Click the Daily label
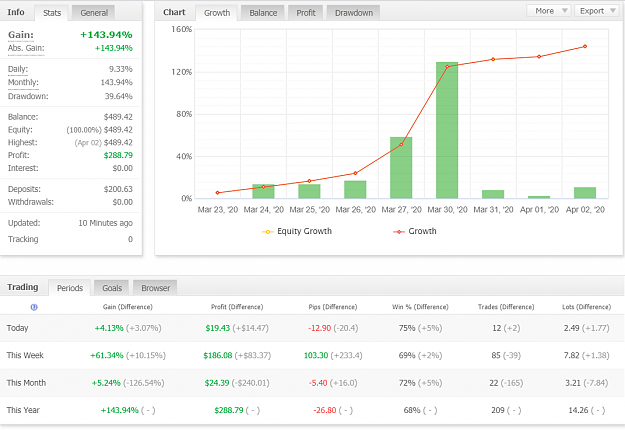Image resolution: width=625 pixels, height=430 pixels. 18,69
